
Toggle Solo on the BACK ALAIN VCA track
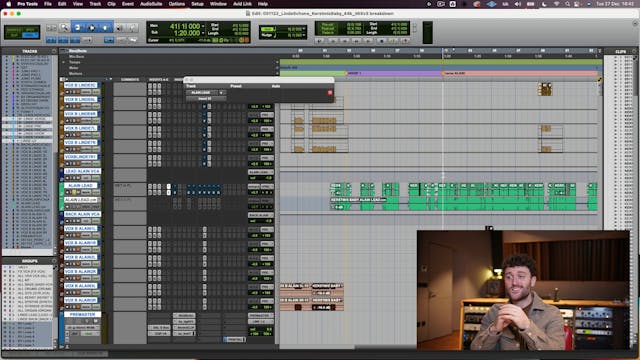pyautogui.click(x=73, y=221)
